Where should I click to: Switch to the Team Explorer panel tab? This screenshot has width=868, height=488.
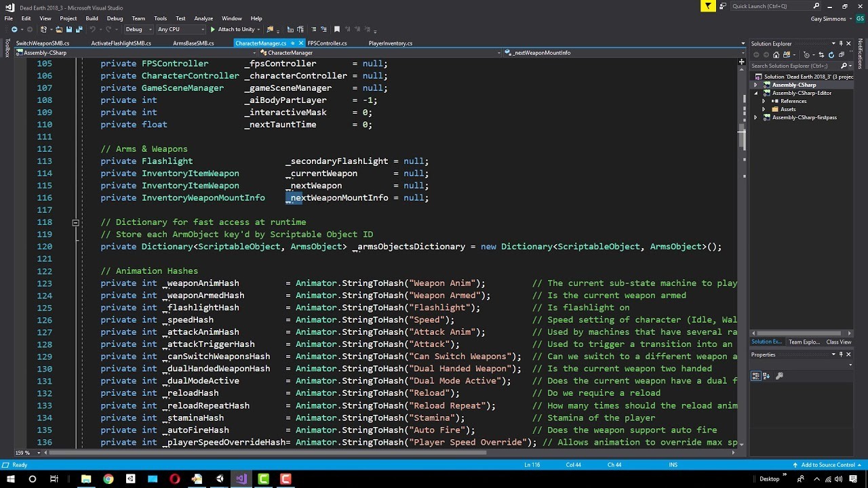(804, 342)
